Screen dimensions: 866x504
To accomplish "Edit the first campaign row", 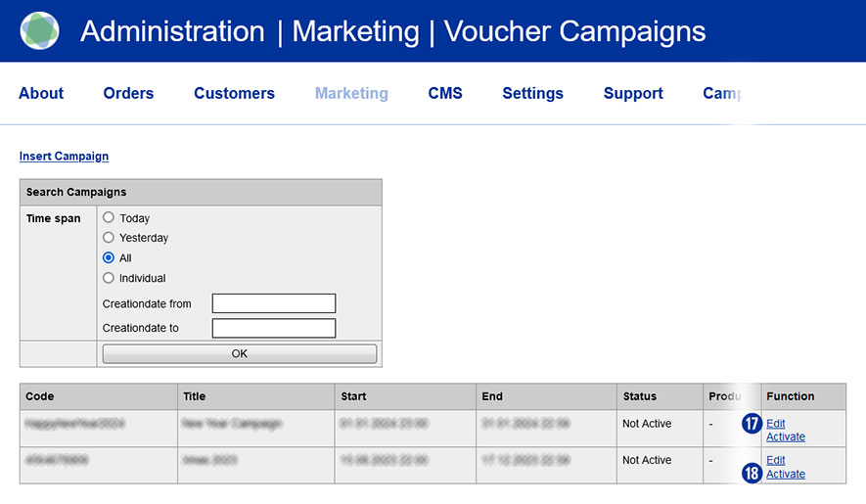I will click(775, 424).
